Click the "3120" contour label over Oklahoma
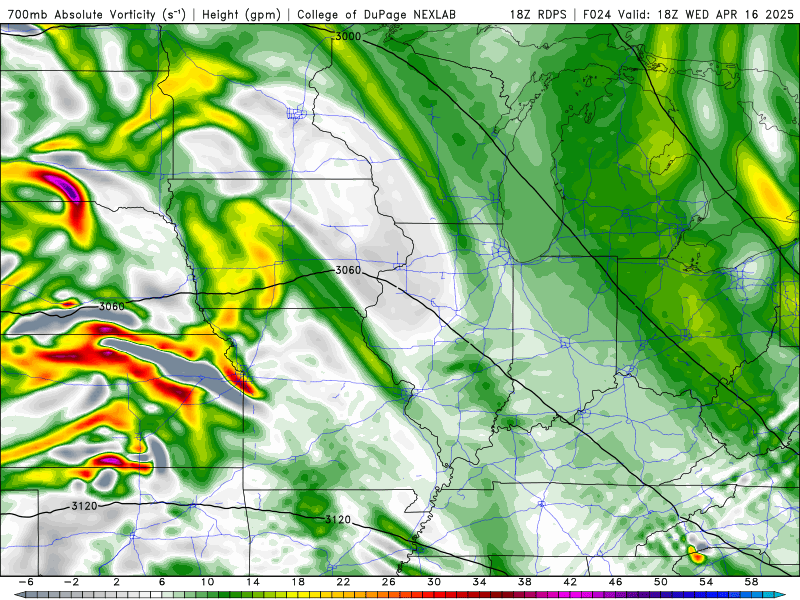The height and width of the screenshot is (600, 800). coord(84,506)
